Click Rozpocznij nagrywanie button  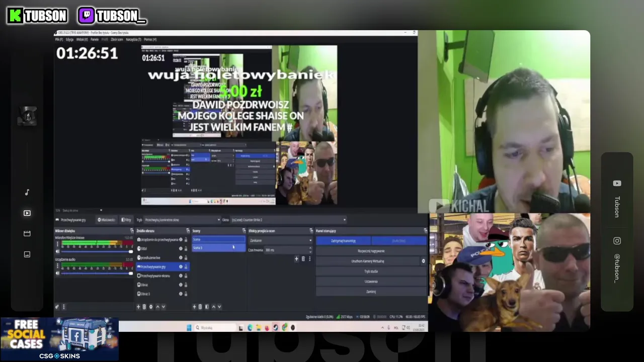pos(371,251)
